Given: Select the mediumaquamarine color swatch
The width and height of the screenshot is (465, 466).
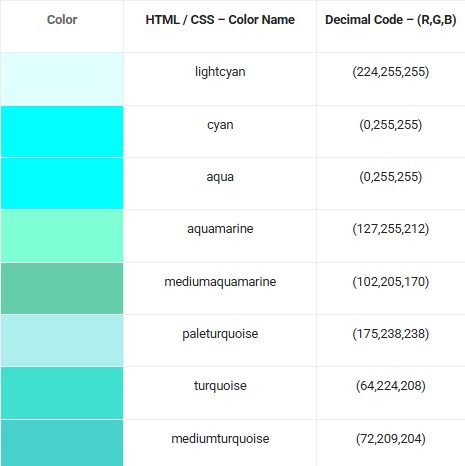Looking at the screenshot, I should coord(62,288).
